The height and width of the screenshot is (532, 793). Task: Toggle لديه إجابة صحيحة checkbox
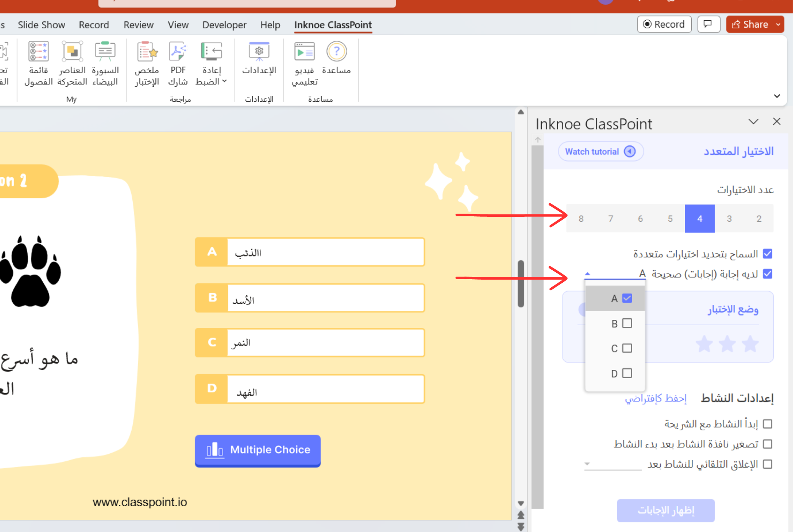click(x=768, y=274)
